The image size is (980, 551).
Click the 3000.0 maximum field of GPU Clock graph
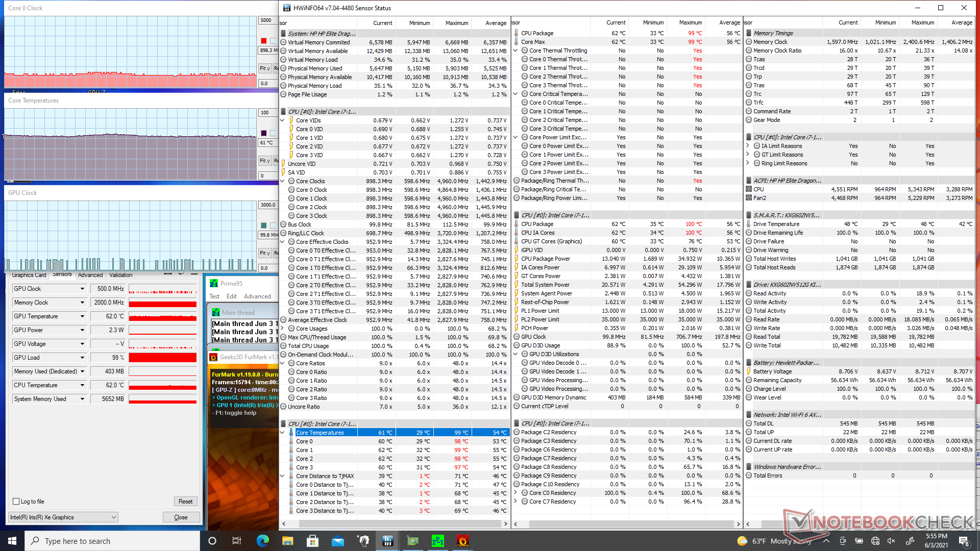tap(268, 205)
